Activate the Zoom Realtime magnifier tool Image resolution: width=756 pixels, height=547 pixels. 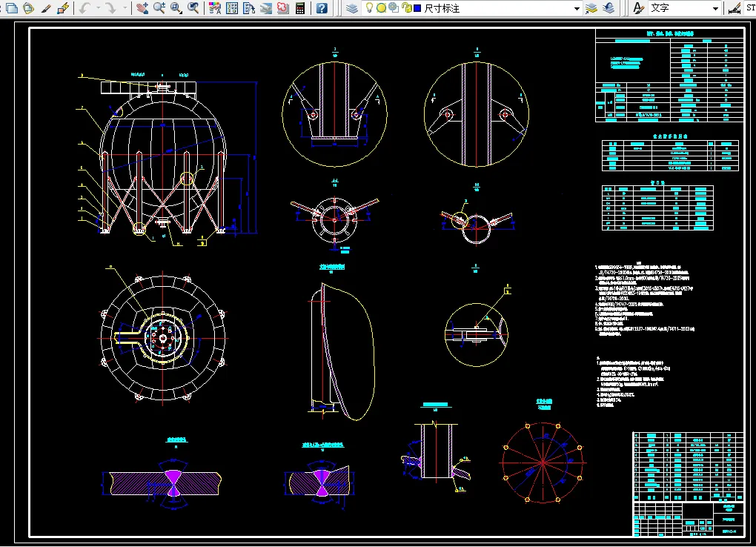[x=159, y=8]
